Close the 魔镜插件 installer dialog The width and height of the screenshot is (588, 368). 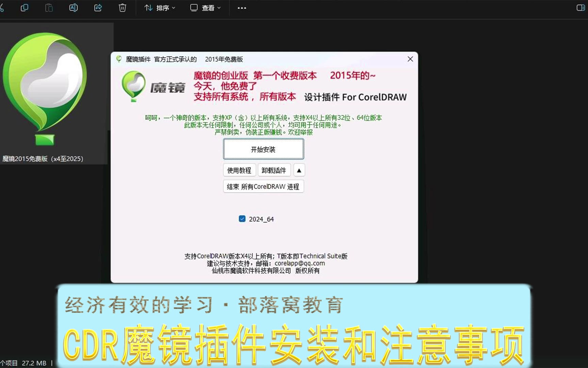[410, 59]
